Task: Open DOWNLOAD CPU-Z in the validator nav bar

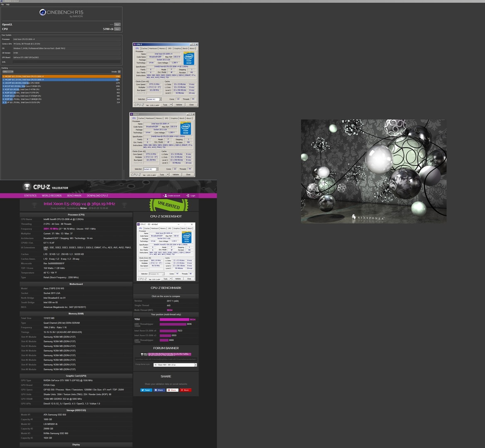Action: (97, 196)
